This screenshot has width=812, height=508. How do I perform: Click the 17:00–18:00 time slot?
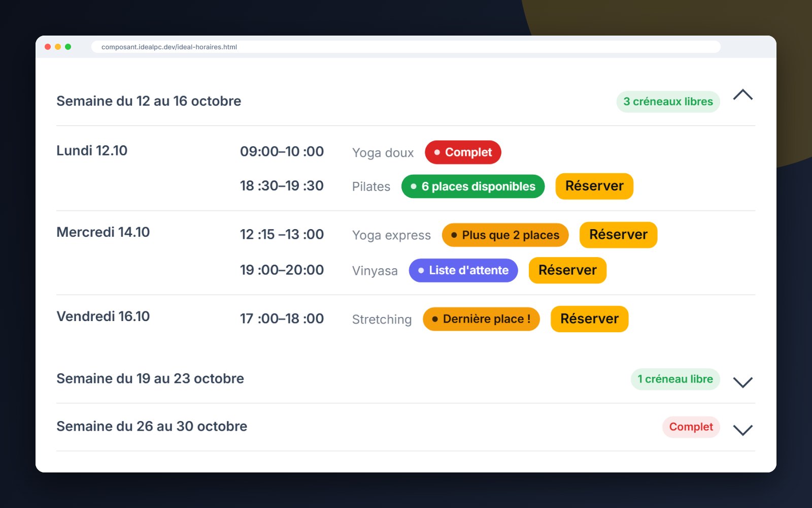pos(282,319)
